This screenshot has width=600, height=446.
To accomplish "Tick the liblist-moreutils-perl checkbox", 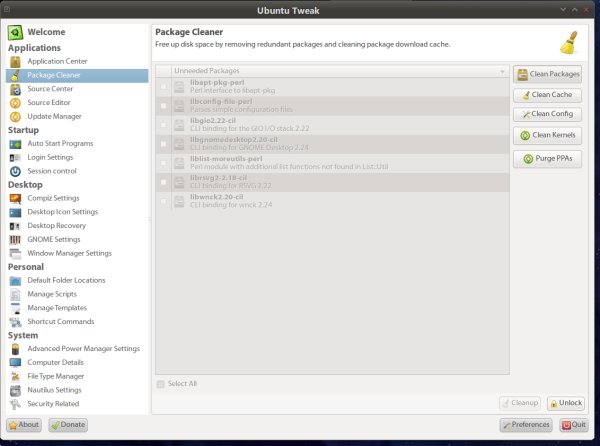I will (164, 163).
